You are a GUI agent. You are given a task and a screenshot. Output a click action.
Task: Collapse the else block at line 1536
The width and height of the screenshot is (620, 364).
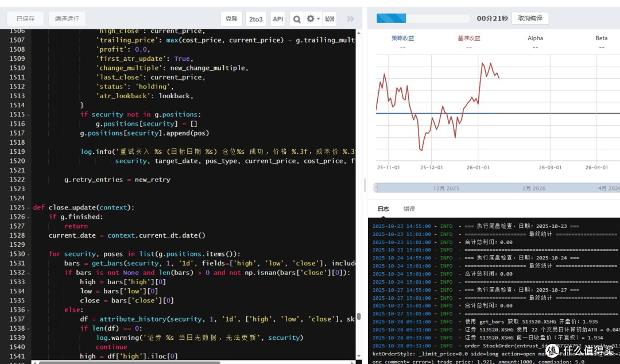coord(29,310)
